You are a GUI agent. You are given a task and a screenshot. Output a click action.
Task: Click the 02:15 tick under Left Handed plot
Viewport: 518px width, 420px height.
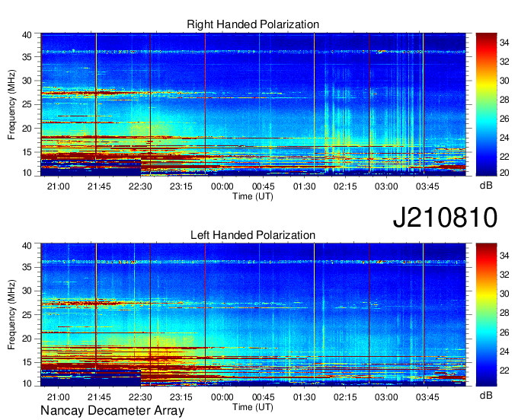click(x=345, y=397)
